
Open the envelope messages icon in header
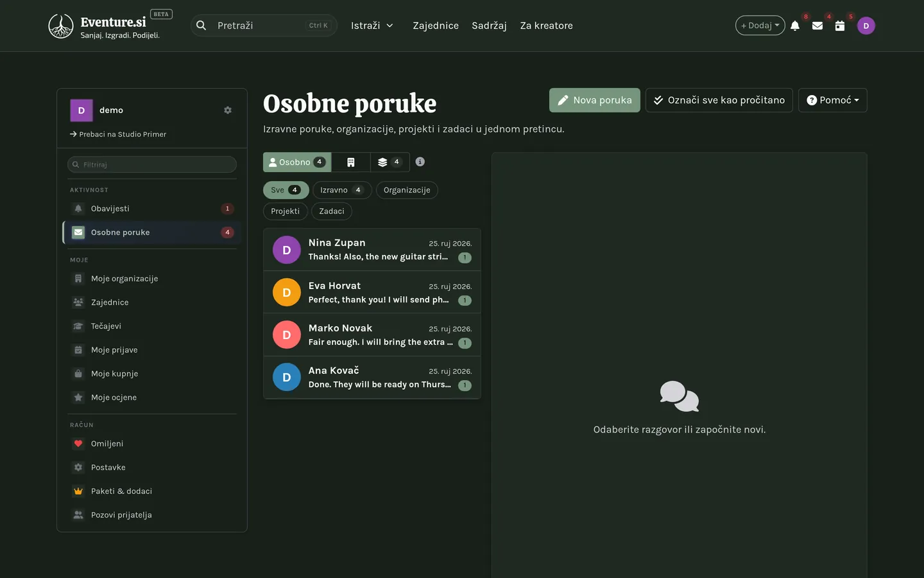pos(817,26)
